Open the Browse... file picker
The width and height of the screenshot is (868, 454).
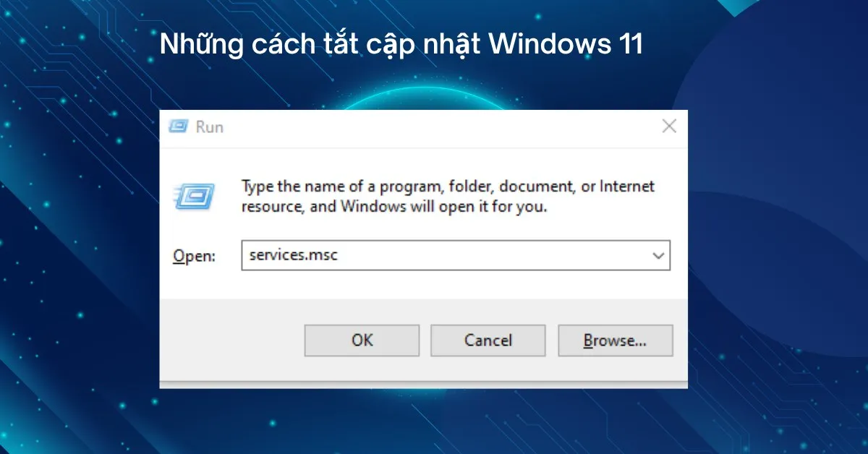tap(616, 340)
